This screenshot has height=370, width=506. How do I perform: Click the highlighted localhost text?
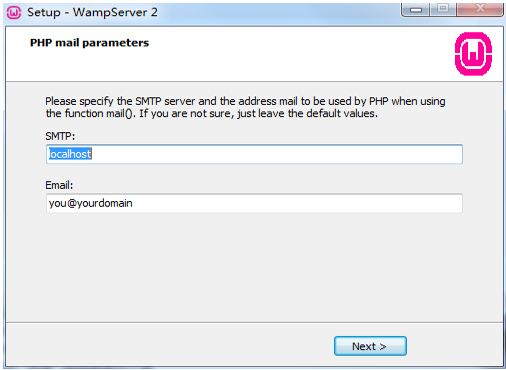tap(70, 154)
